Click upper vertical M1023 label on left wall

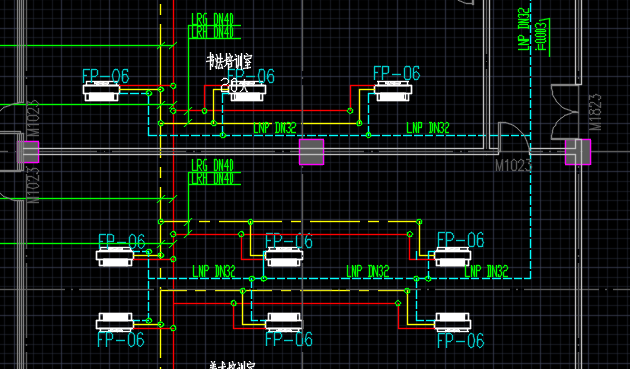34,118
